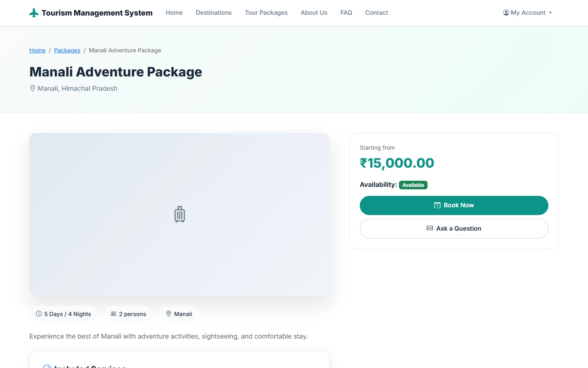Expand My Account caret arrow
This screenshot has height=368, width=588.
point(550,13)
